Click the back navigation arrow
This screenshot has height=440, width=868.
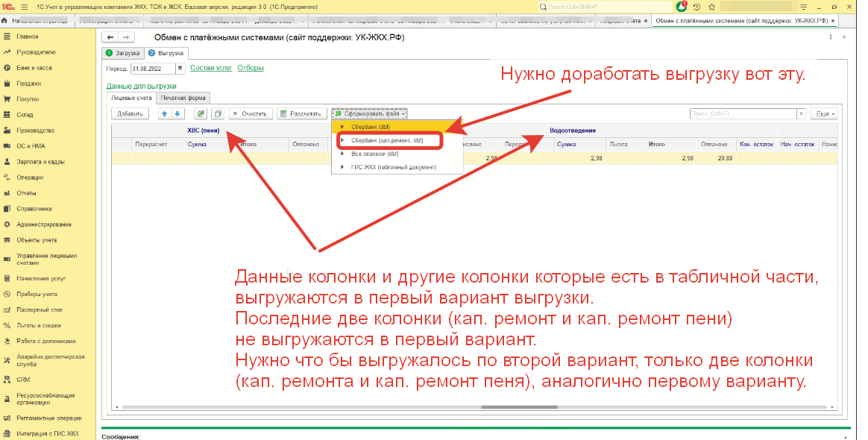pos(110,37)
